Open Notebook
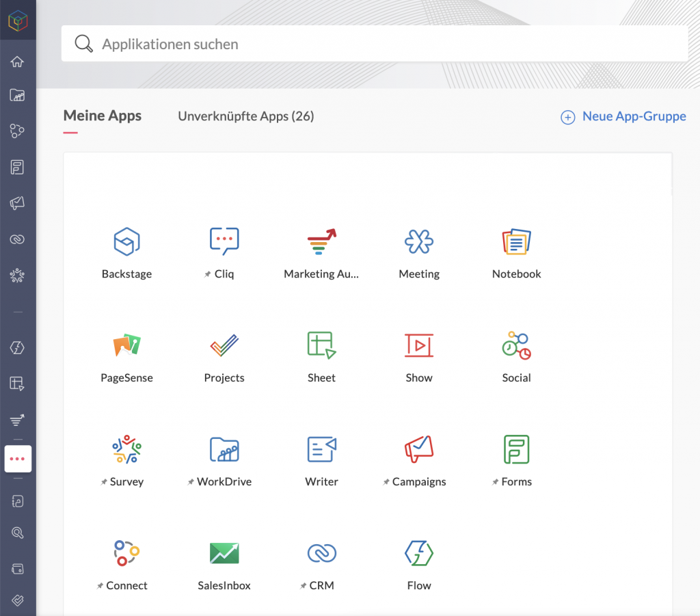The height and width of the screenshot is (616, 700). click(516, 241)
